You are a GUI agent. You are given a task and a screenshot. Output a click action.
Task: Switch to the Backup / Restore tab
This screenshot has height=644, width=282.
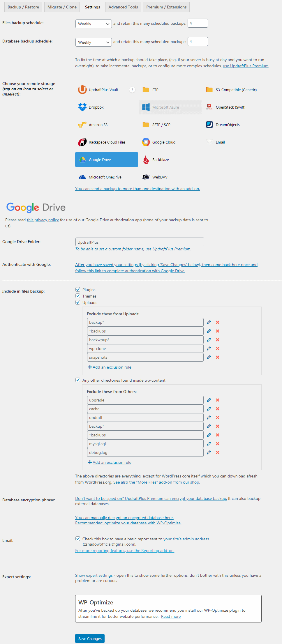tap(23, 7)
